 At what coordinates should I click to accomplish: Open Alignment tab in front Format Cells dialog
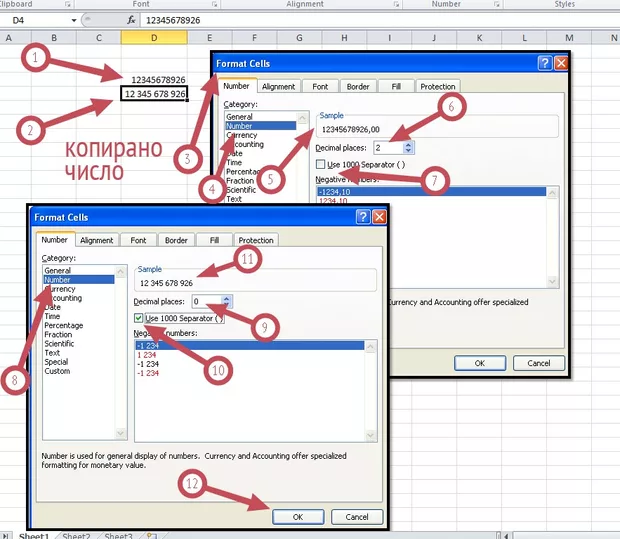point(96,240)
